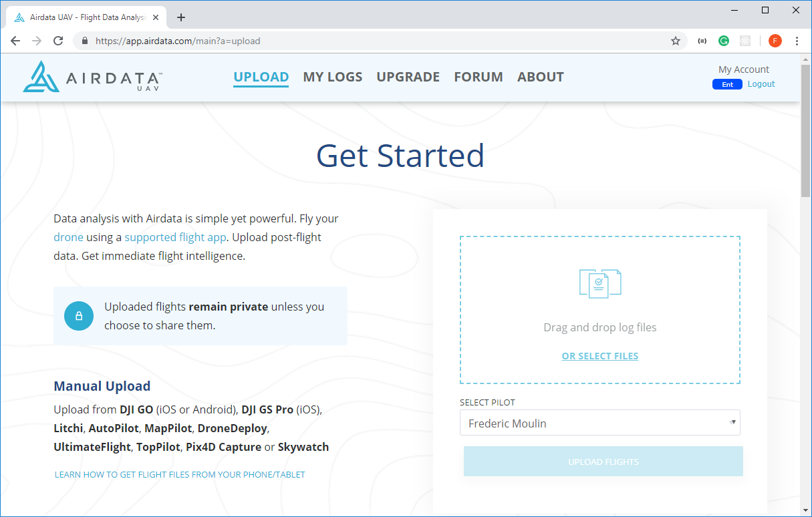
Task: Click the 'DJI GS Pro' text
Action: pos(267,409)
